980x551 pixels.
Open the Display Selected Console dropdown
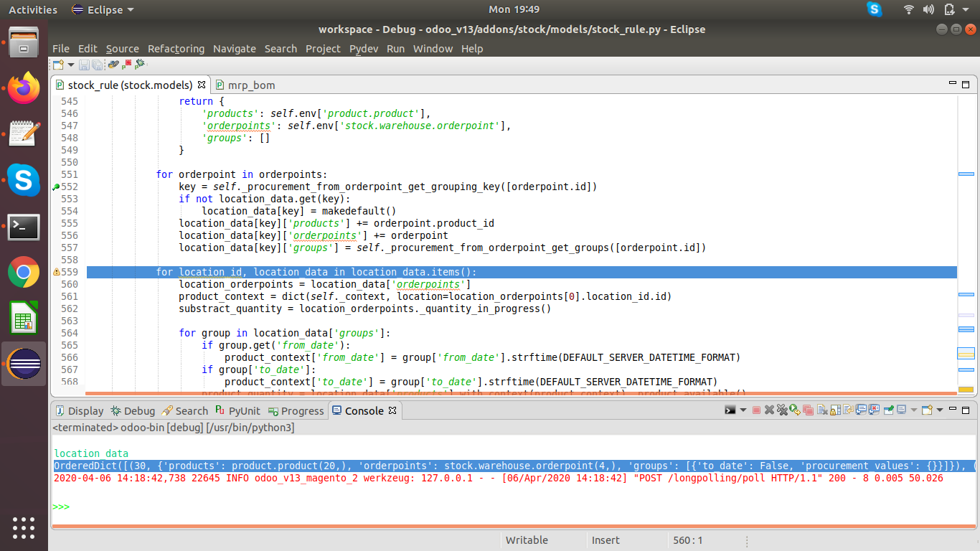[x=914, y=410]
